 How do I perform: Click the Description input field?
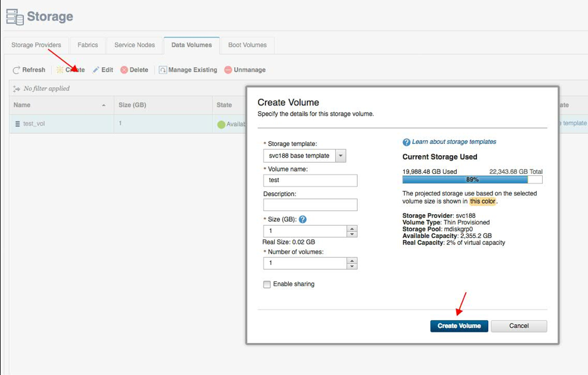pyautogui.click(x=310, y=205)
